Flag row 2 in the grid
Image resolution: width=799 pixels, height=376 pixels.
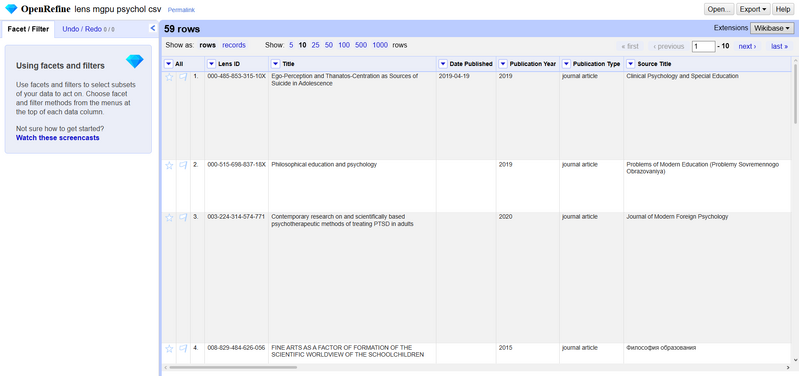(x=183, y=166)
